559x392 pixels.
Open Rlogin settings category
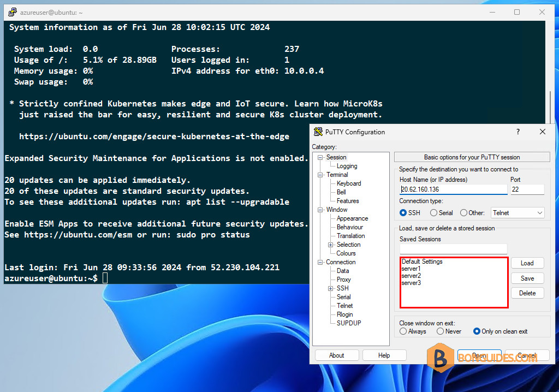(345, 314)
